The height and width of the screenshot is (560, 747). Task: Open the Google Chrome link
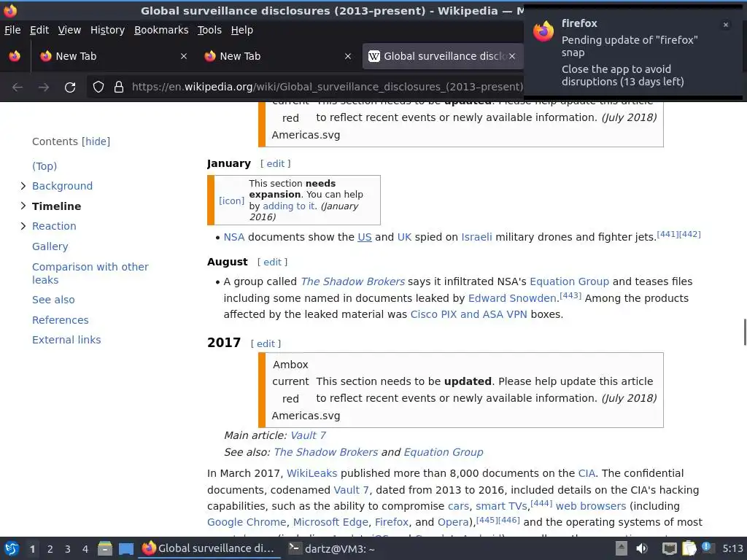coord(247,522)
